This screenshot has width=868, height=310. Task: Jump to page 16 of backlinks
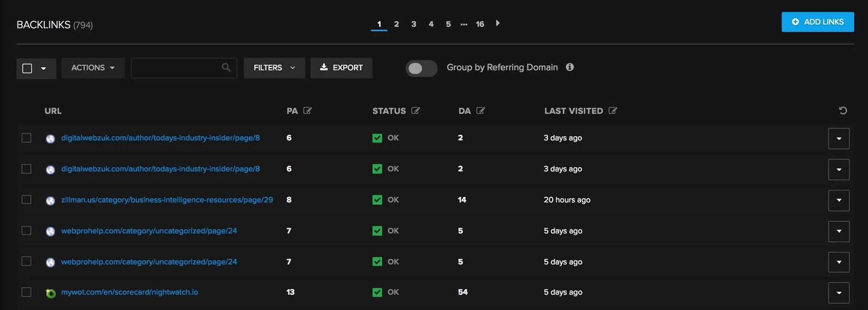tap(480, 24)
